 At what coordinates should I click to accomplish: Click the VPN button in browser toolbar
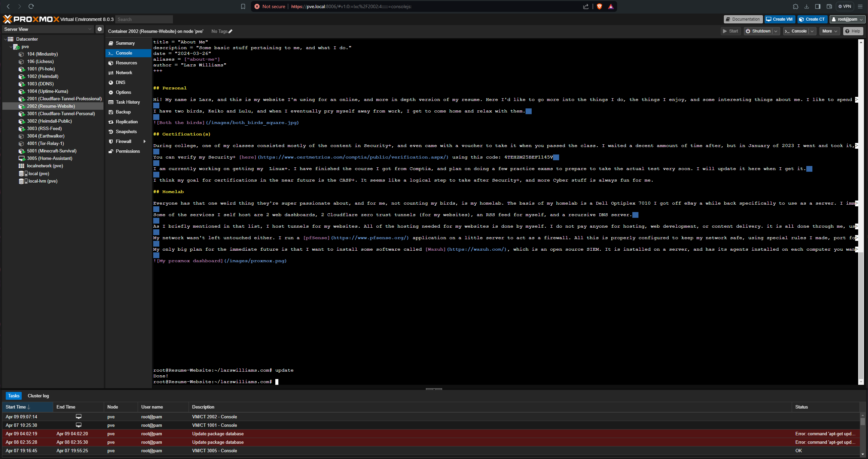845,6
